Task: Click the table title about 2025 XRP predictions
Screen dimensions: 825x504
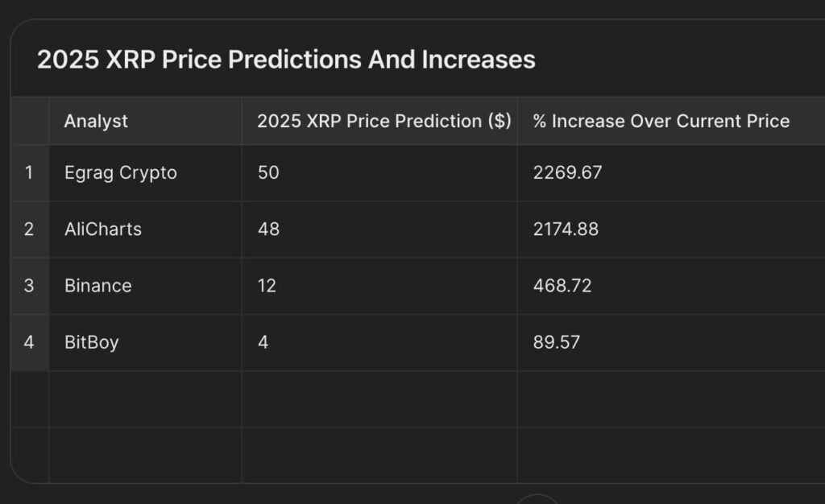Action: coord(286,60)
